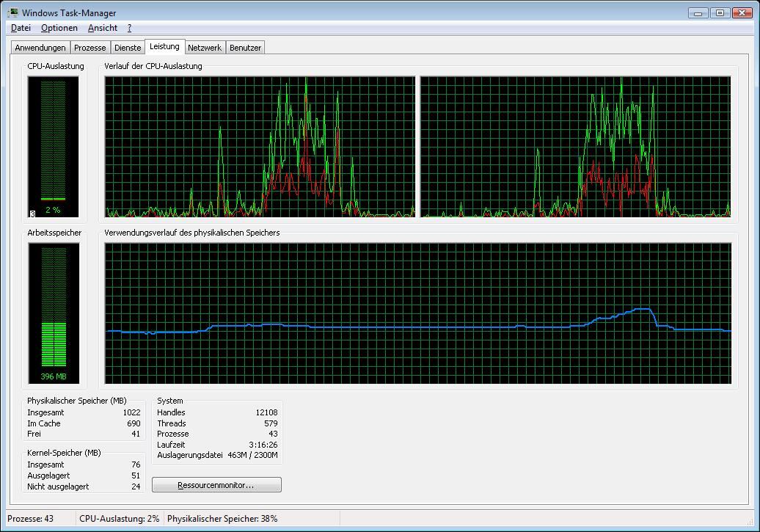This screenshot has height=532, width=760.
Task: Maximize the Task-Manager window
Action: [720, 13]
